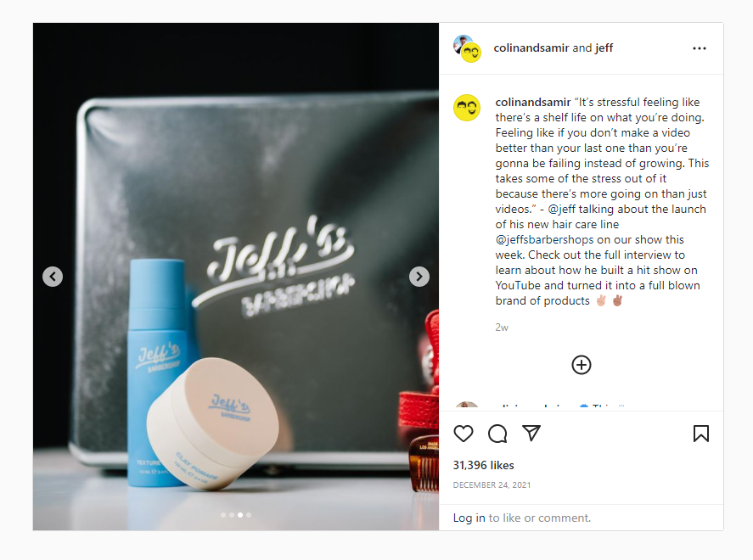Open jeff profile in post header
This screenshot has width=753, height=560.
click(604, 48)
